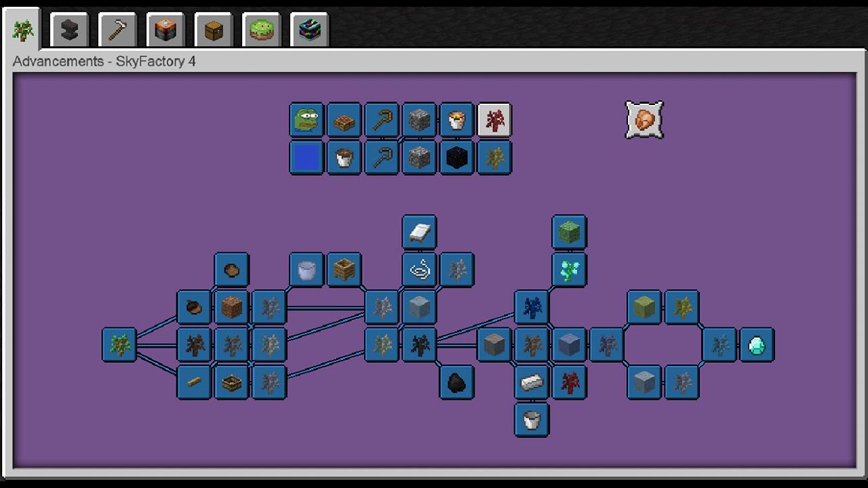Select the shallow wooden tray advancement
The height and width of the screenshot is (488, 868).
point(232,382)
